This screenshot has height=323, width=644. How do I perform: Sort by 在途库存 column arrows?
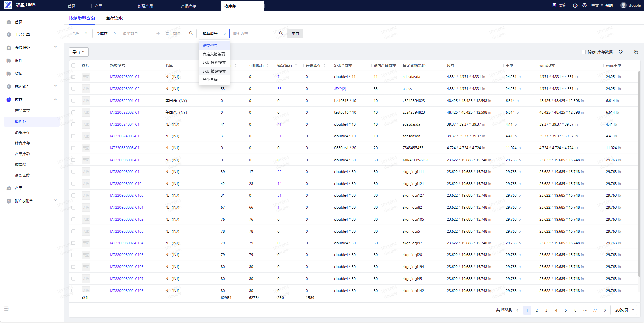pyautogui.click(x=324, y=65)
